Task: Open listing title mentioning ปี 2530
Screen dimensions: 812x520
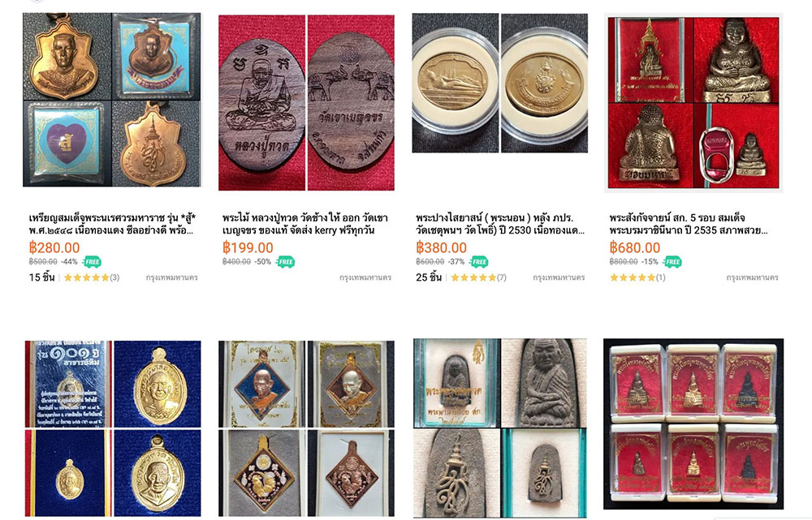Action: click(x=499, y=224)
